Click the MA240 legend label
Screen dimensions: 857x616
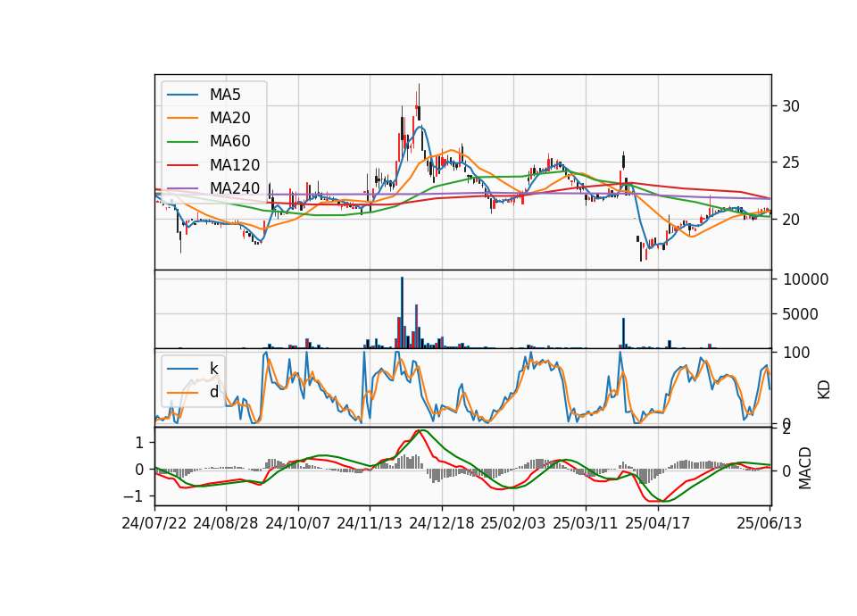tap(235, 188)
